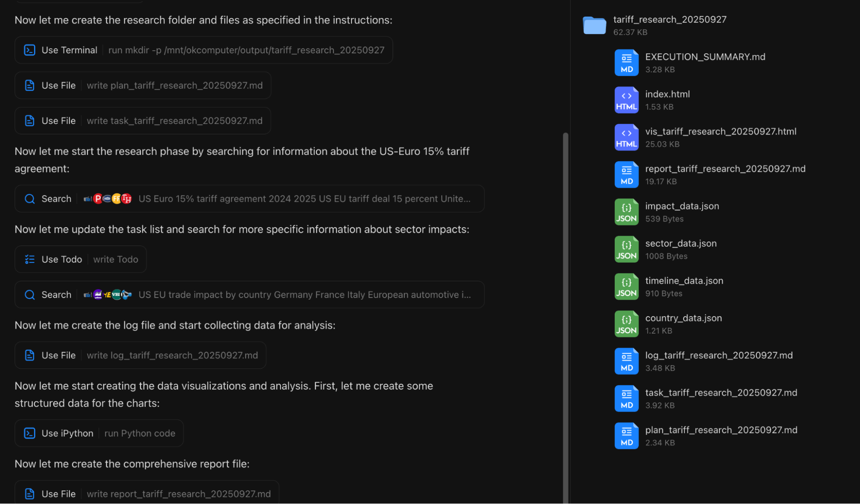Viewport: 860px width, 504px height.
Task: Click the impact_data.json file icon
Action: pyautogui.click(x=626, y=212)
